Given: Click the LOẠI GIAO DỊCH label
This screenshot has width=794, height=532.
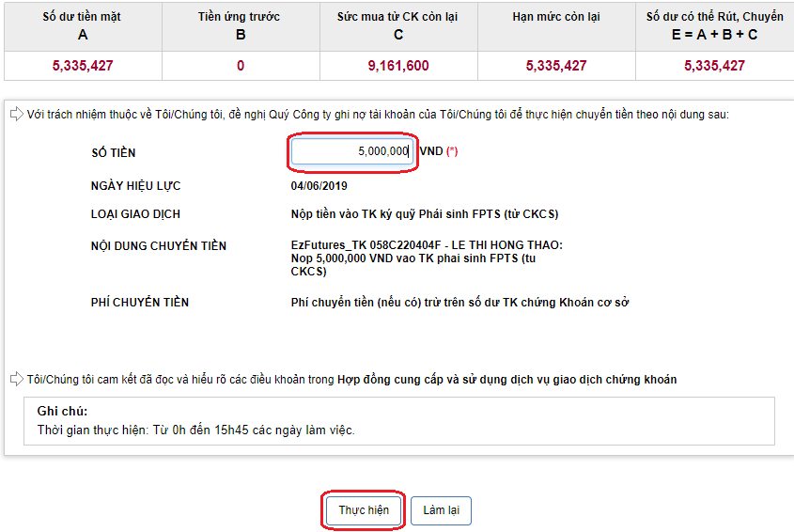Looking at the screenshot, I should pyautogui.click(x=135, y=214).
